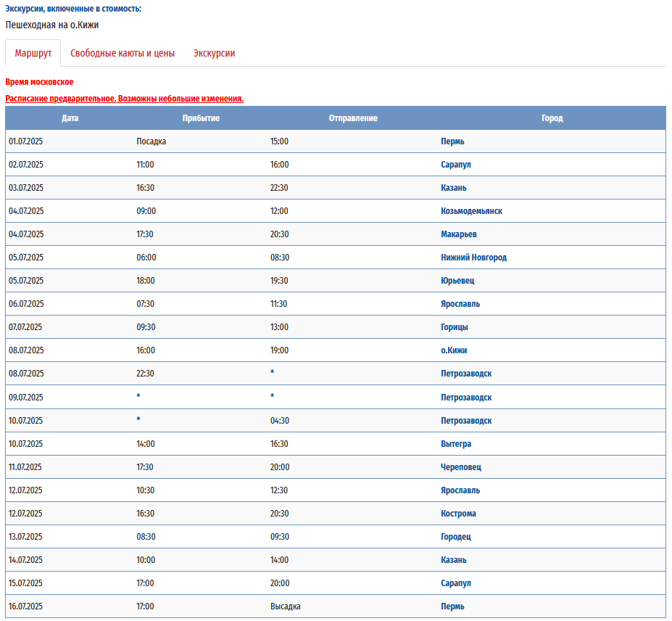The image size is (672, 621).
Task: Select date 13.07.2025 cell
Action: coord(25,537)
